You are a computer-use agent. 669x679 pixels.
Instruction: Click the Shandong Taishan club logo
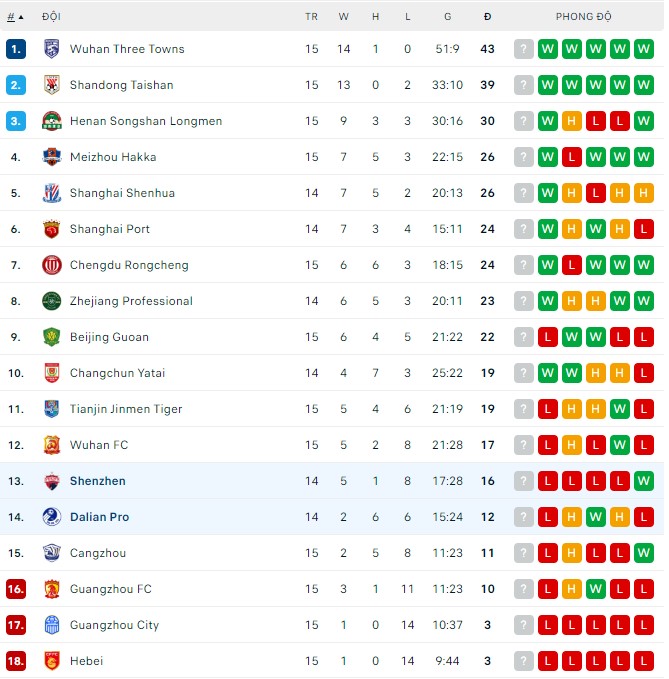click(x=52, y=85)
